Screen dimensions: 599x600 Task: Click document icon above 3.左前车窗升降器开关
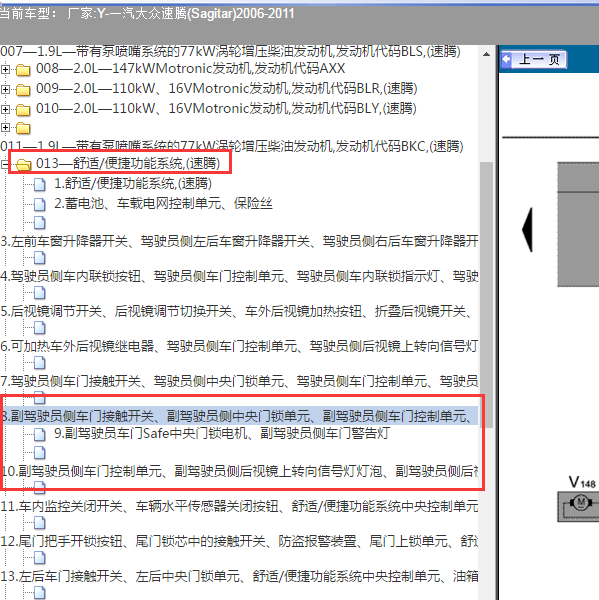pyautogui.click(x=40, y=223)
